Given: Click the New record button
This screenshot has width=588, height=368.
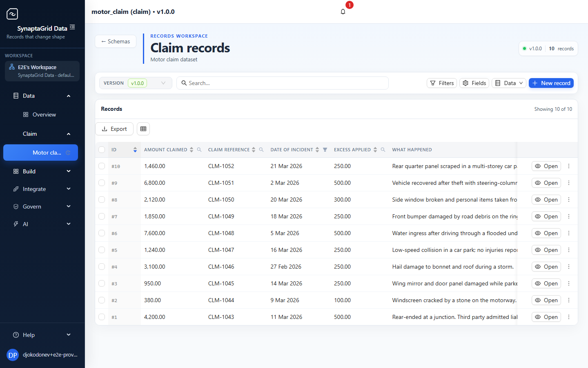Looking at the screenshot, I should 551,83.
